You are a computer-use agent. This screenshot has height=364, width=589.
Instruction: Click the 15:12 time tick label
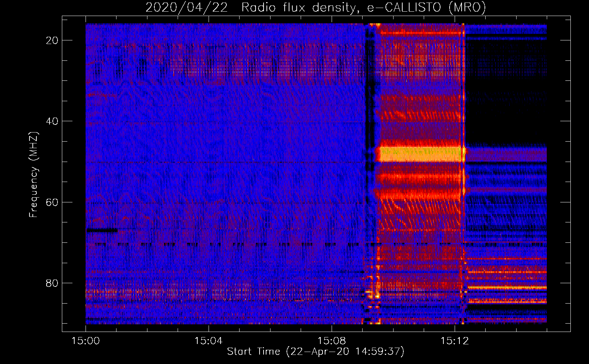[x=454, y=341]
